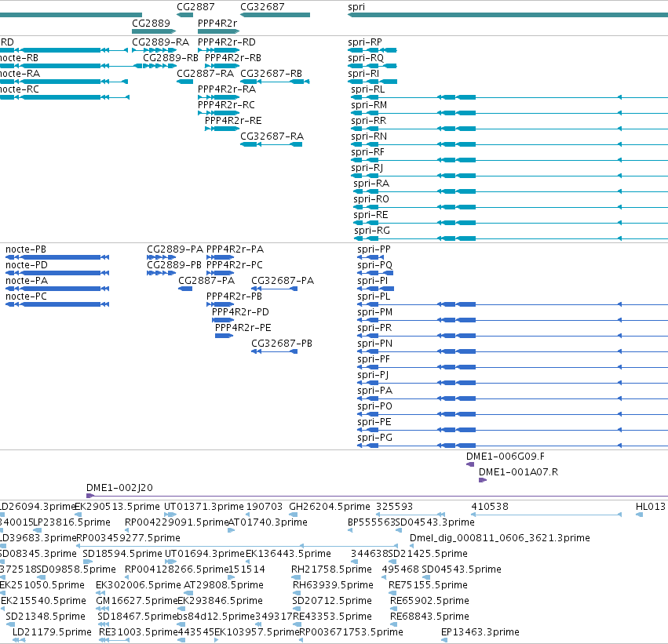Click the spri-PP protein label

pos(374,249)
